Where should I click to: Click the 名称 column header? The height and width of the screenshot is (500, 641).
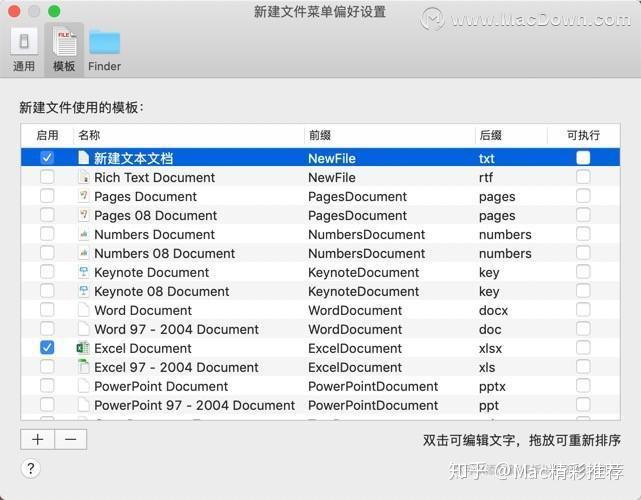tap(89, 135)
